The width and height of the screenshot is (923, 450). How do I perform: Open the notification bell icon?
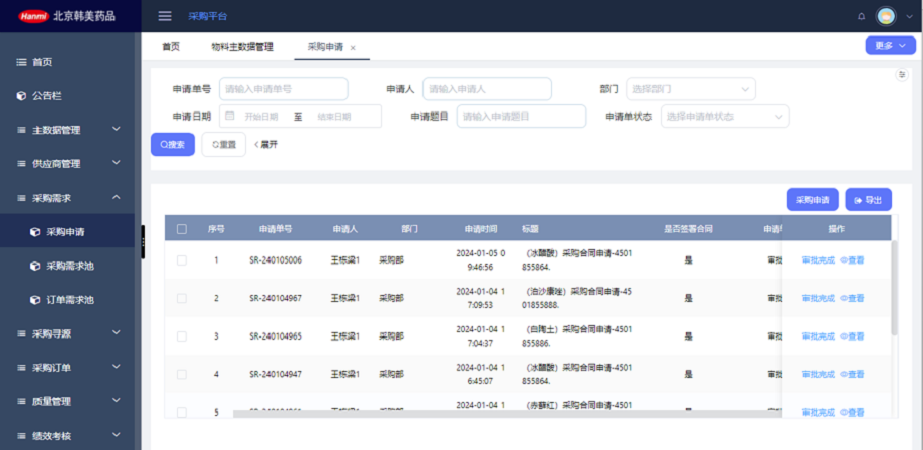[x=862, y=16]
